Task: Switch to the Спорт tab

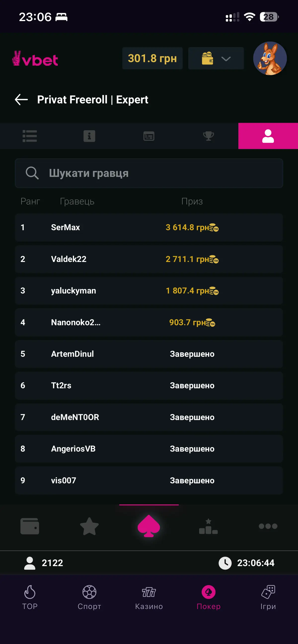Action: [x=89, y=598]
